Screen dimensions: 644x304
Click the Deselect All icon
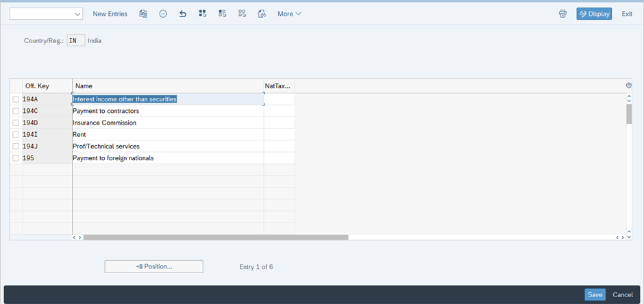coord(242,14)
